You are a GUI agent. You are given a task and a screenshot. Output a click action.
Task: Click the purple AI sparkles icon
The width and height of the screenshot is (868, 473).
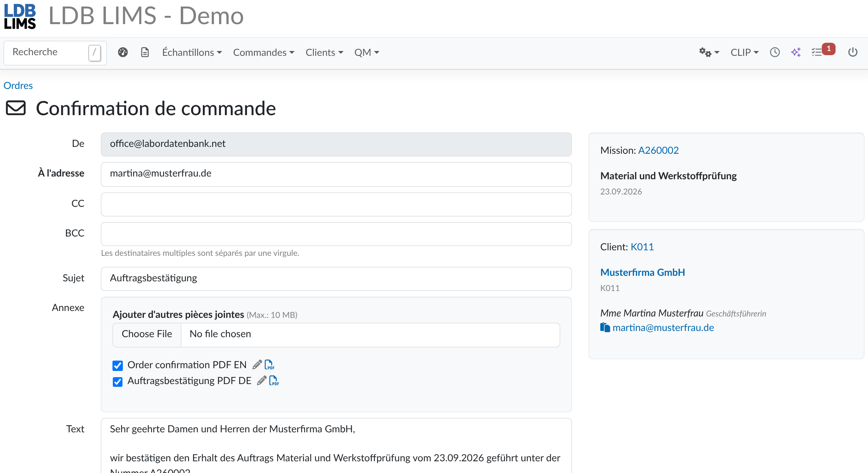(796, 52)
